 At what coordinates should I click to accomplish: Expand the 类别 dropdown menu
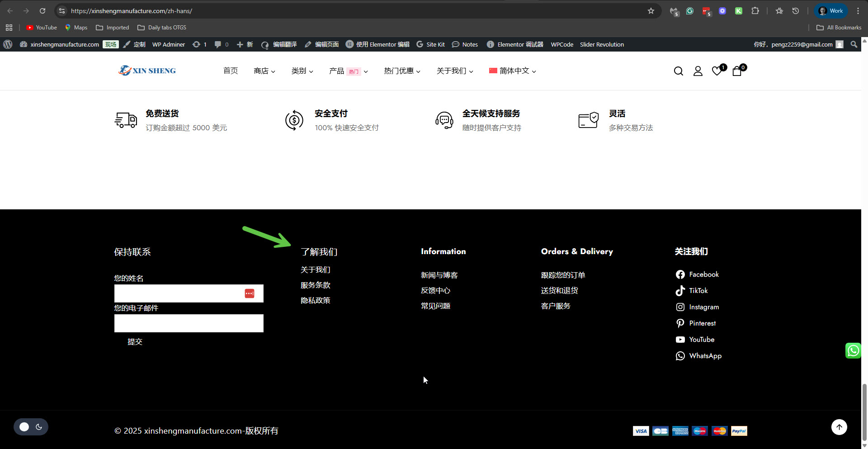click(302, 71)
